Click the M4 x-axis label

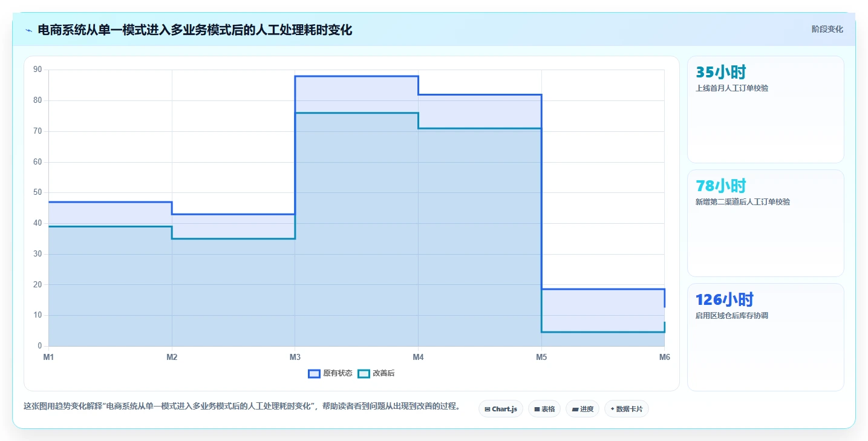tap(418, 357)
